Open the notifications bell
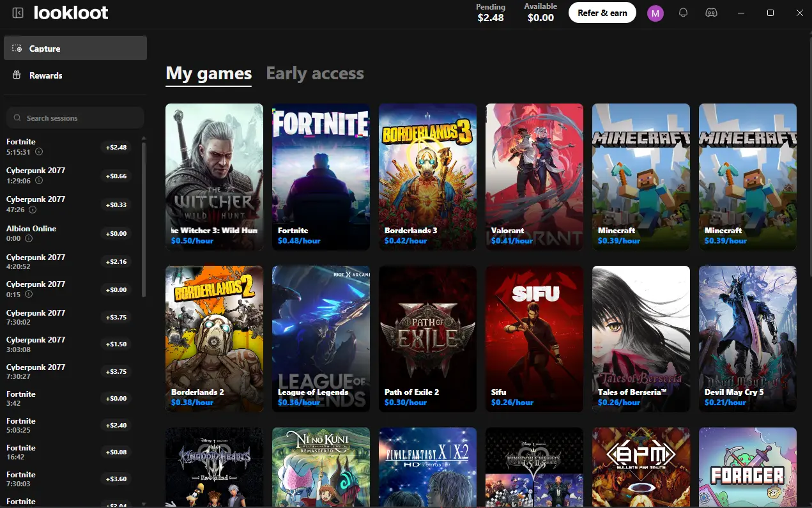Viewport: 812px width, 508px height. click(x=683, y=13)
